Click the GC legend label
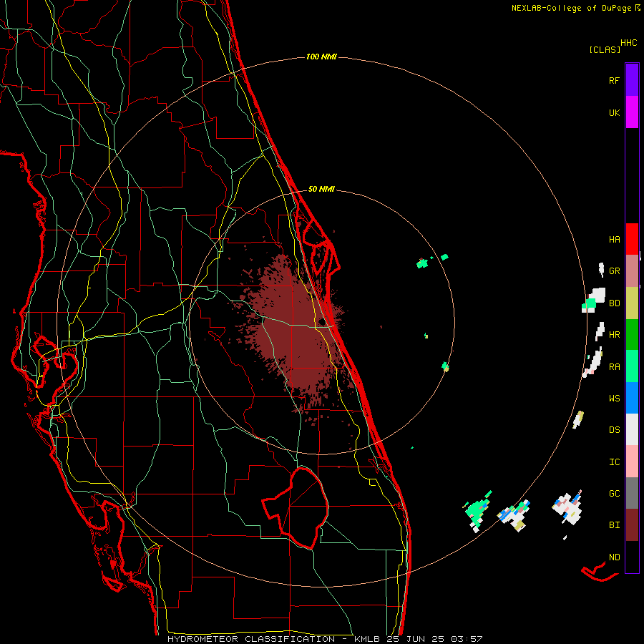644x644 pixels. (x=614, y=494)
